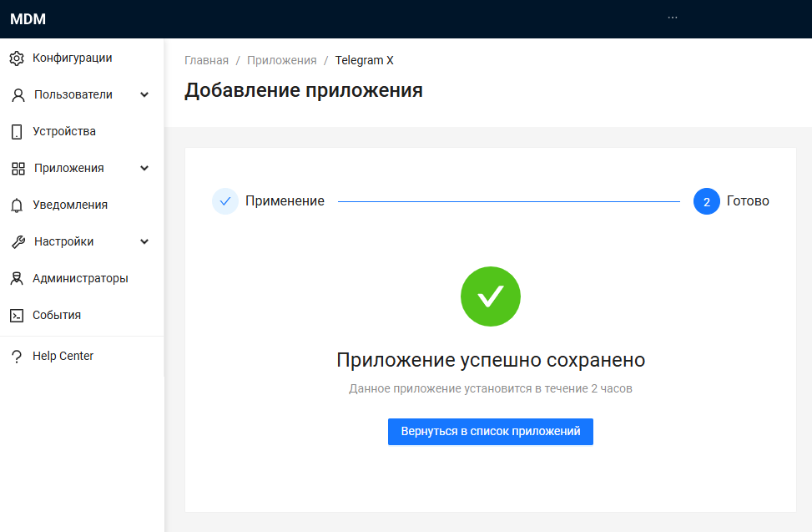Click the Настройки wrench icon
Viewport: 812px width, 532px height.
pyautogui.click(x=18, y=242)
